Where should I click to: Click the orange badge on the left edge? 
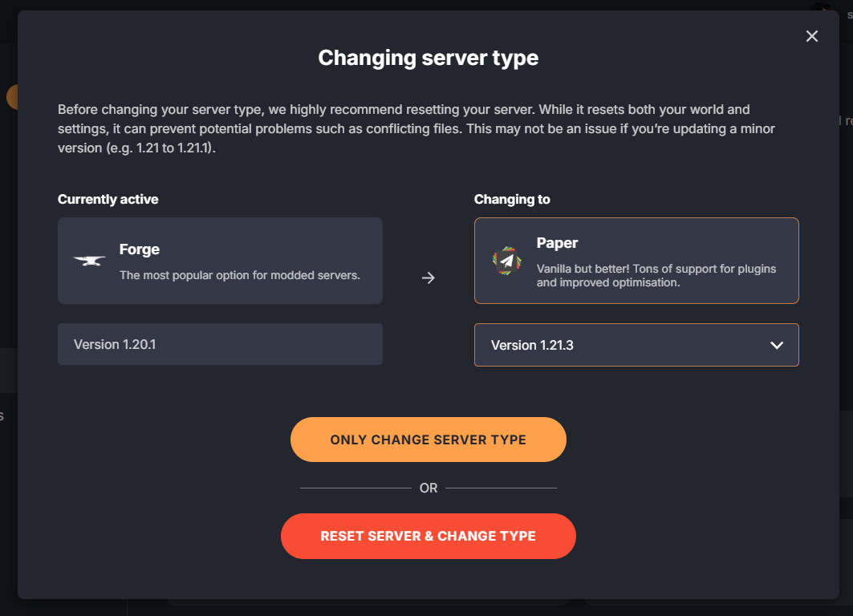click(x=11, y=96)
